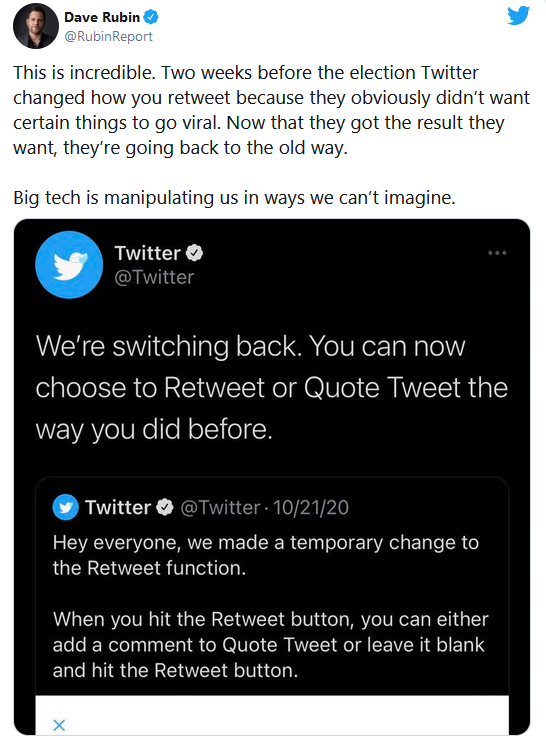Open Dave Rubin's profile photo
Viewport: 546px width, 739px height.
(x=36, y=26)
